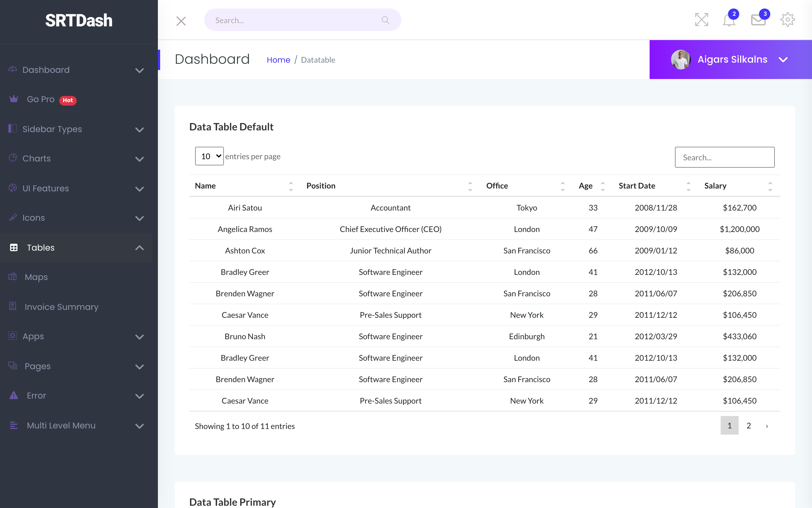The image size is (812, 508).
Task: Open messages envelope icon
Action: [x=758, y=20]
